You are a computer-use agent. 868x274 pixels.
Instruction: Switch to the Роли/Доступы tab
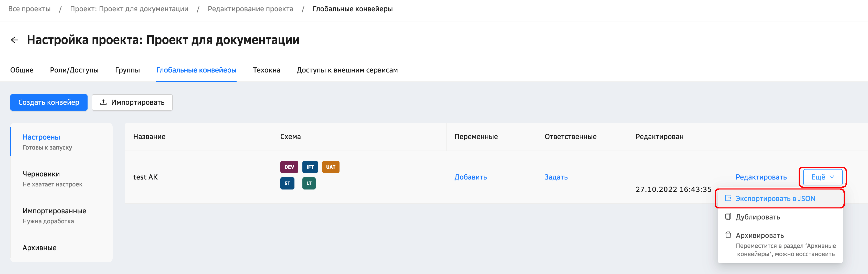click(x=74, y=70)
